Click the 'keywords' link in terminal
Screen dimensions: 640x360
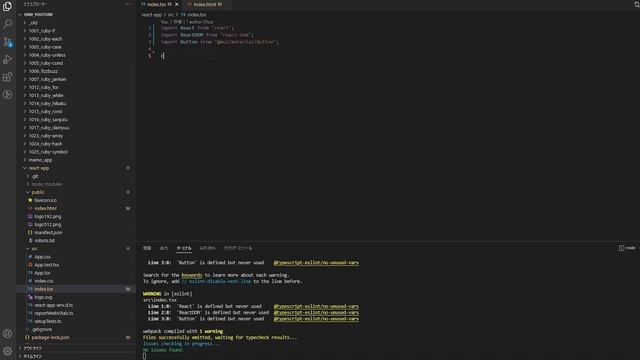pyautogui.click(x=192, y=275)
